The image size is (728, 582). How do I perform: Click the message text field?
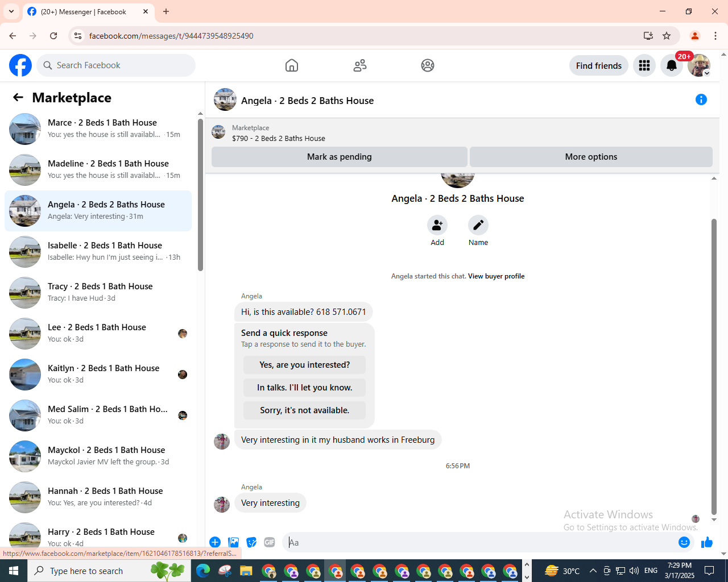pyautogui.click(x=481, y=542)
